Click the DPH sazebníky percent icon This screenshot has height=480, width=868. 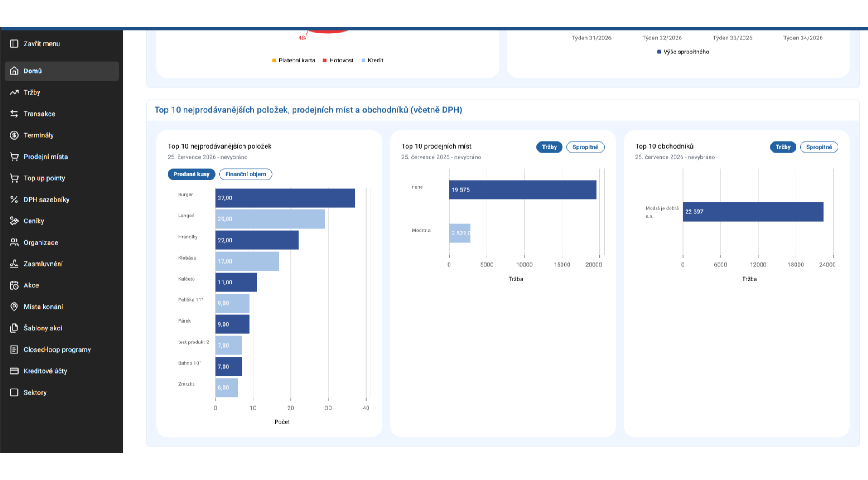tap(14, 199)
